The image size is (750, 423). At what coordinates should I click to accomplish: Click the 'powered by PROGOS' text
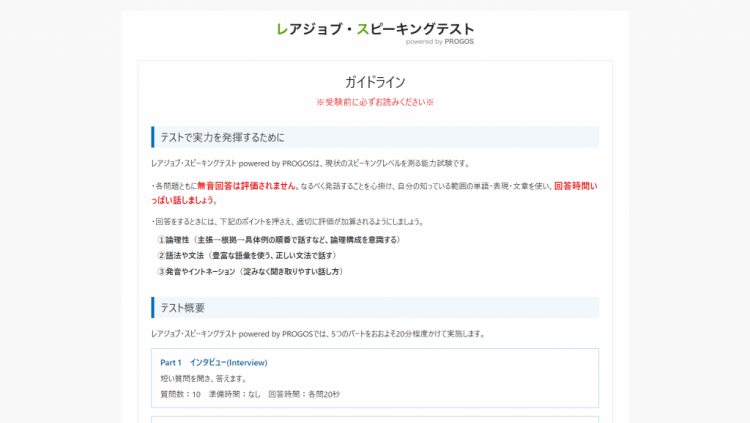point(440,42)
